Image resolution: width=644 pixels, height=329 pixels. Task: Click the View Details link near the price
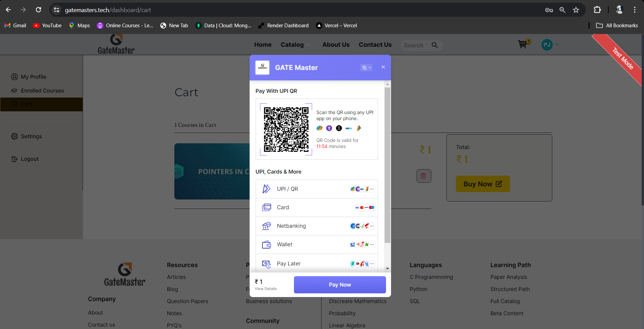(266, 289)
